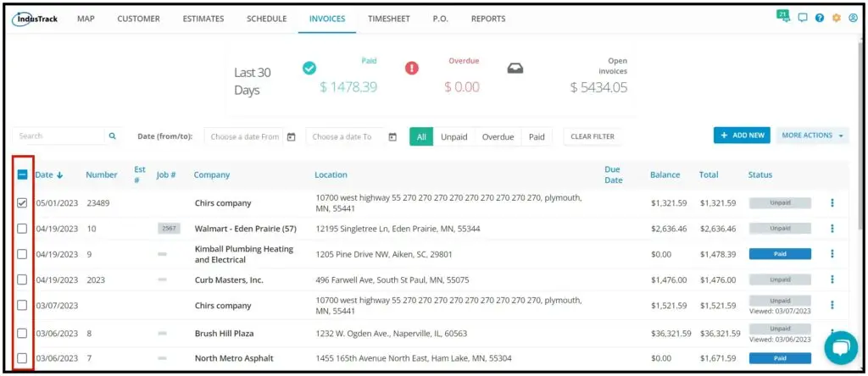Select the All filter button
Viewport: 868px width, 376px height.
click(421, 136)
